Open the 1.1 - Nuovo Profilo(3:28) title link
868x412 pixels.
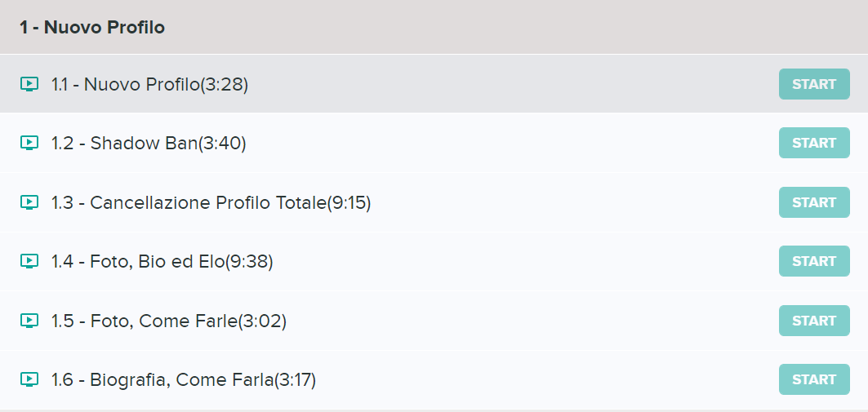click(149, 85)
